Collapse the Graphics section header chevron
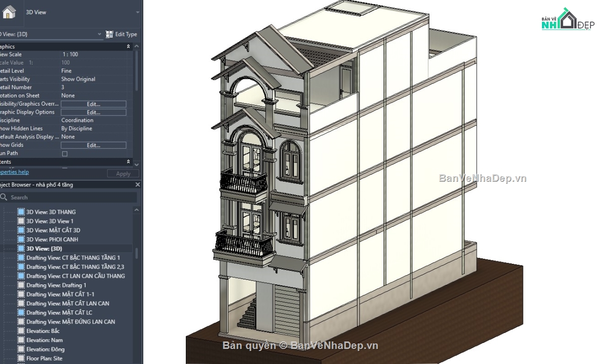The width and height of the screenshot is (601, 364). [129, 47]
